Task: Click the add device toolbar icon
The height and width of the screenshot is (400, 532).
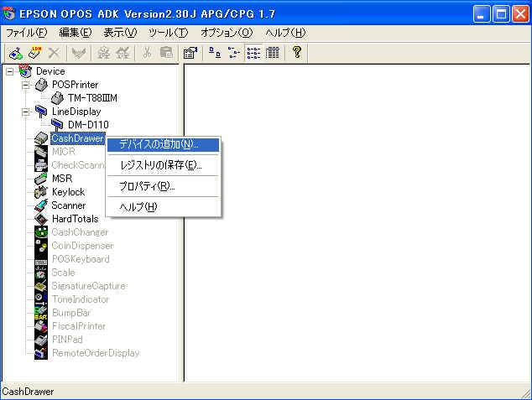Action: (x=16, y=53)
